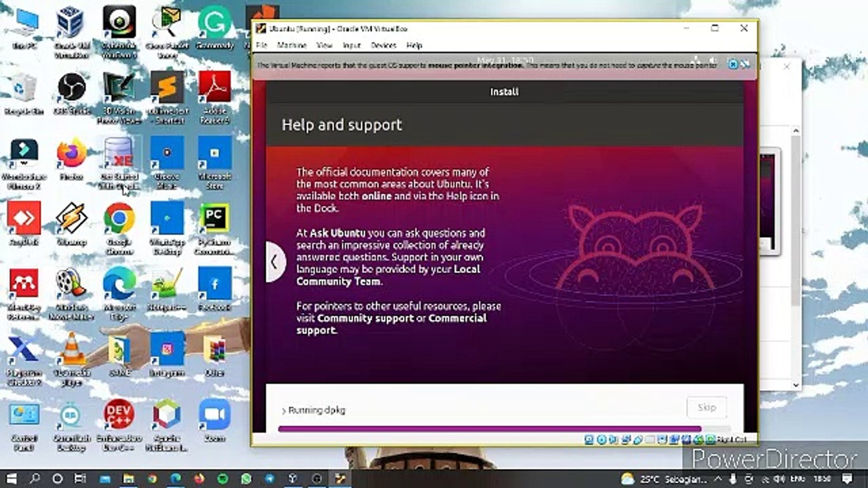The width and height of the screenshot is (868, 488).
Task: Open the VirtualBox hard disk status icon
Action: pyautogui.click(x=589, y=439)
